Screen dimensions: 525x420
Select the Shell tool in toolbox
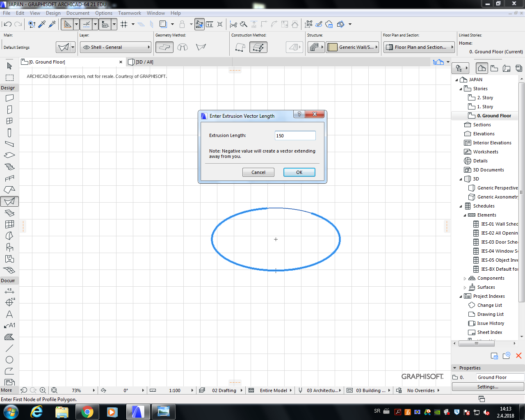9,201
